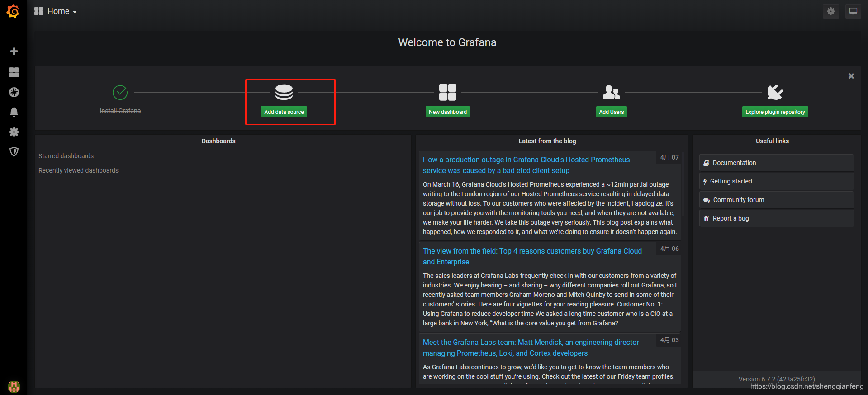Viewport: 868px width, 395px height.
Task: Open the Explore compass icon in sidebar
Action: click(14, 92)
